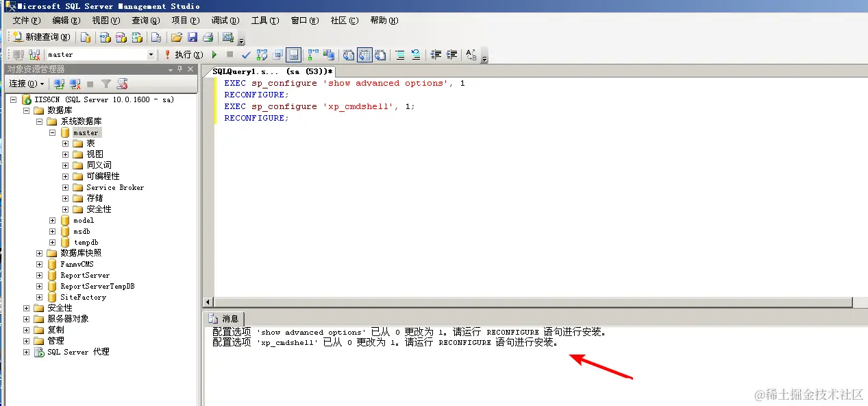Open a Database Engine Query from the toolbar

point(86,37)
